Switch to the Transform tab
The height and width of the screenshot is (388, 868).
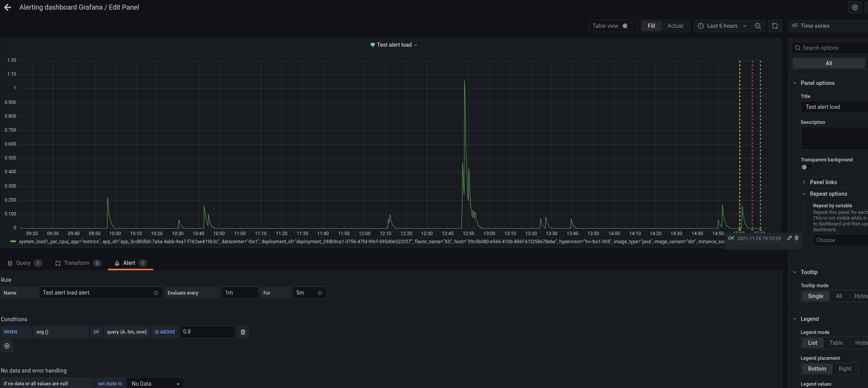[78, 263]
